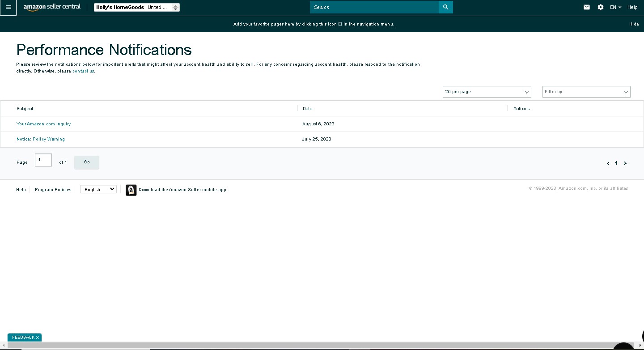Close the Feedback tab

[x=38, y=337]
